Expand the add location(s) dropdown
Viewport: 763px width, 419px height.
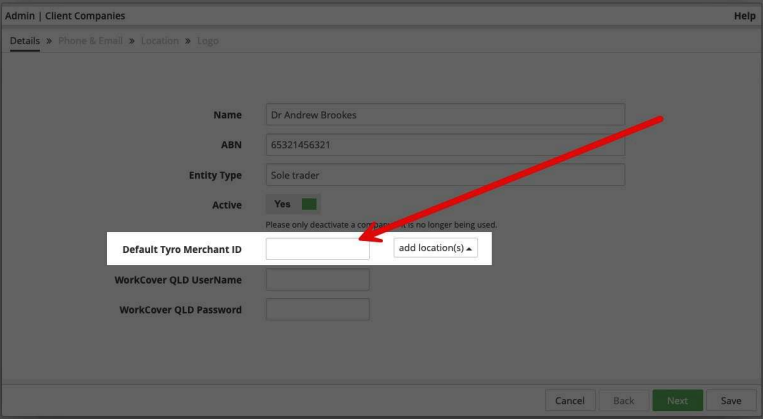click(x=436, y=248)
